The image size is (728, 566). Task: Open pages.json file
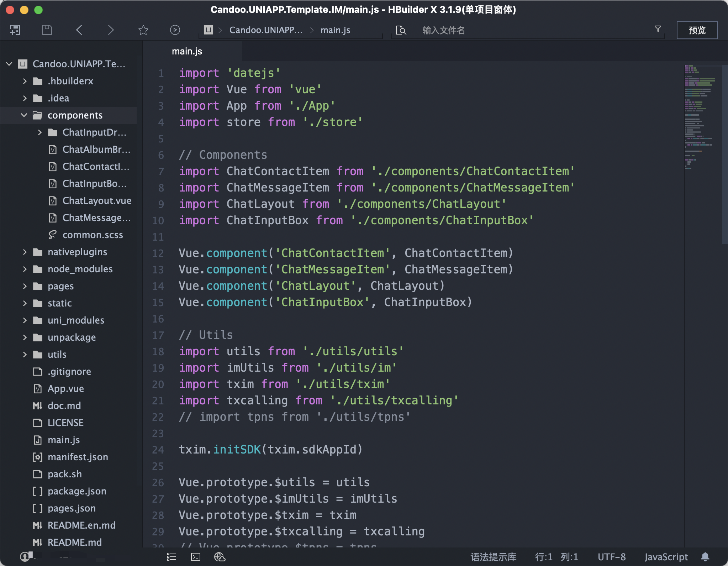pos(72,508)
